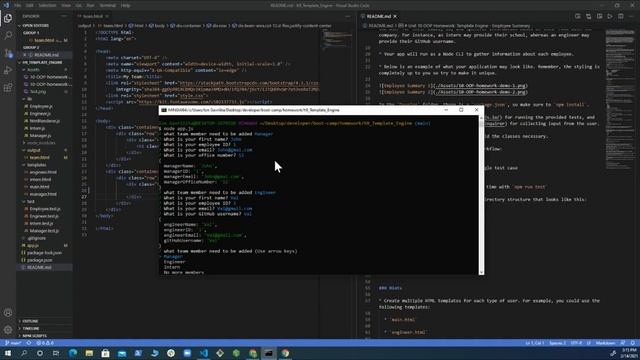Open the Windows Start menu

point(8,353)
